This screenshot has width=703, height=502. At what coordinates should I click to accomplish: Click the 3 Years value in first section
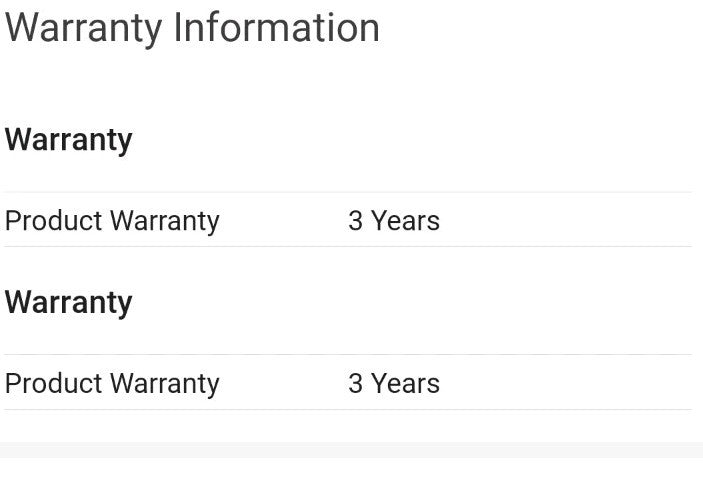[x=393, y=221]
